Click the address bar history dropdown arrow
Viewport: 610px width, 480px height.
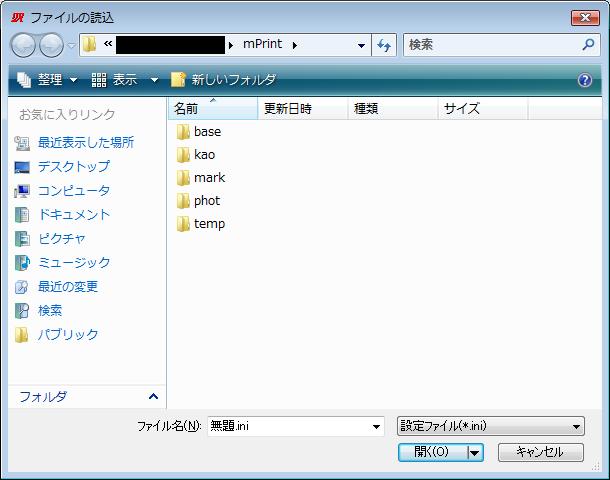click(361, 45)
